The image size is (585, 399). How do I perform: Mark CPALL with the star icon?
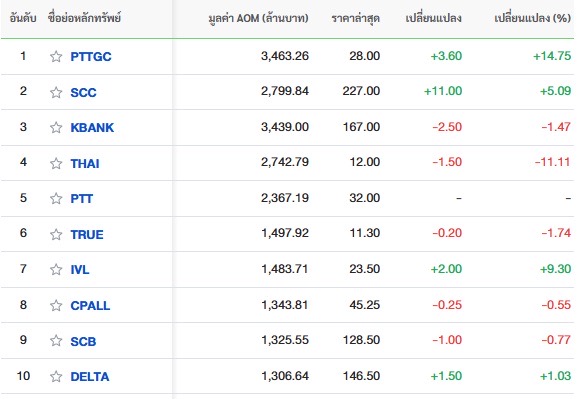[56, 305]
